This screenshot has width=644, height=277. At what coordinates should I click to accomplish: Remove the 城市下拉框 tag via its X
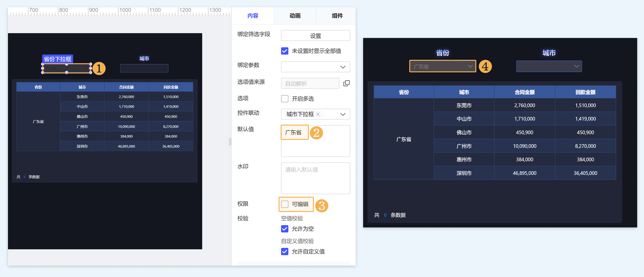(318, 114)
